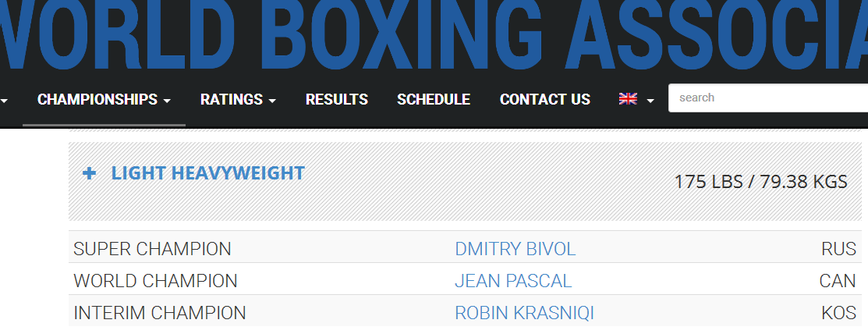The width and height of the screenshot is (868, 334).
Task: Select the Ratings menu item
Action: point(232,99)
